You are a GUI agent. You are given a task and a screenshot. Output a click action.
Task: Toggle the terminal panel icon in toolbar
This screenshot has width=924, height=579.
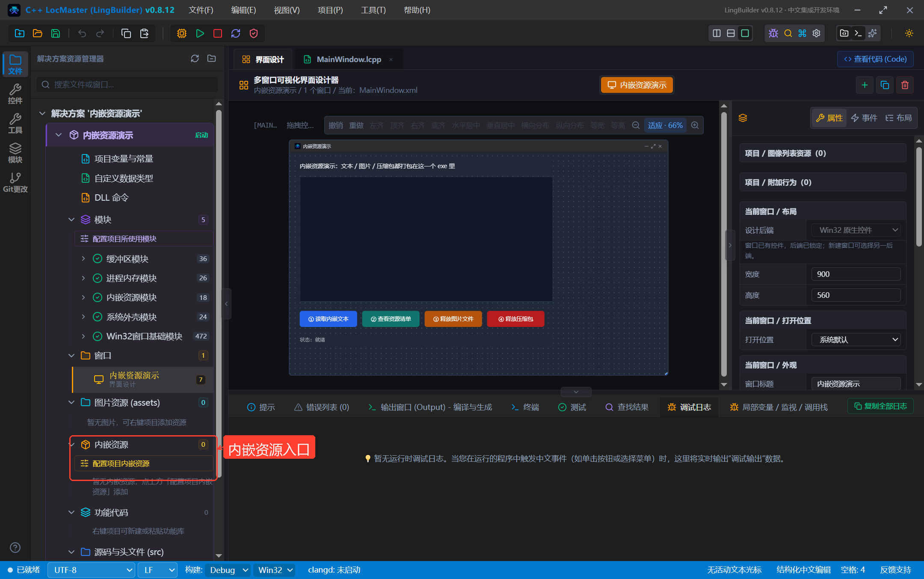click(858, 33)
